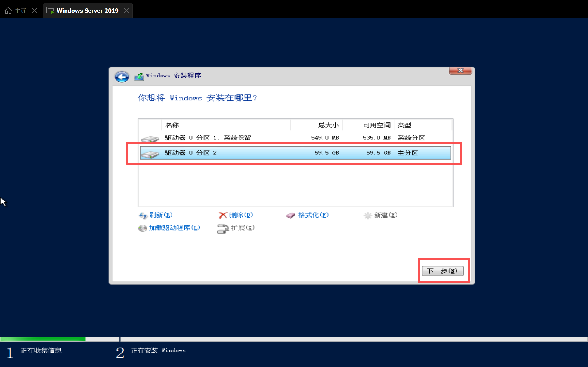
Task: Close the 主页 tab
Action: (x=34, y=11)
